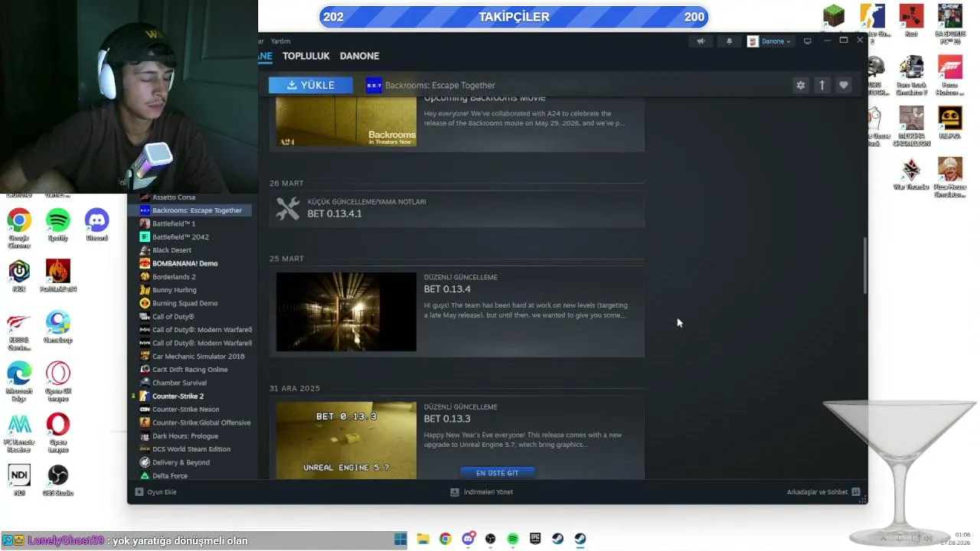Open the BET 0.13.3 update title
This screenshot has width=980, height=551.
point(447,419)
